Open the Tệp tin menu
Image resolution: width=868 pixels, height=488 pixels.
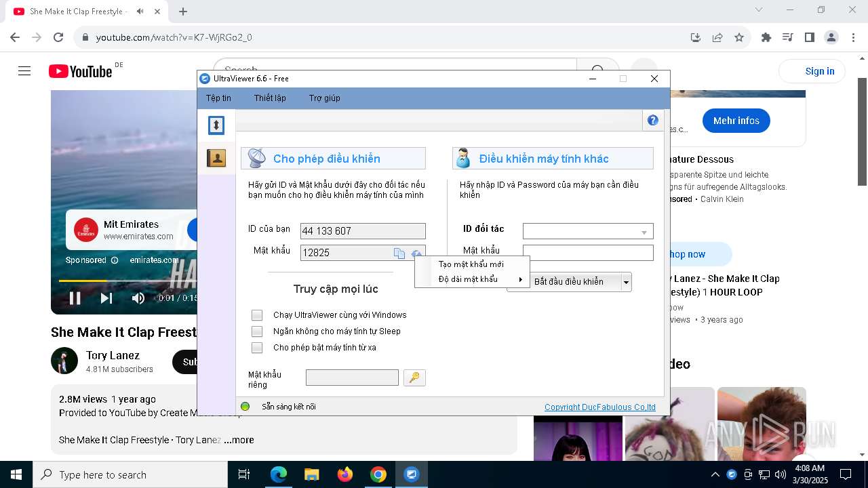218,98
